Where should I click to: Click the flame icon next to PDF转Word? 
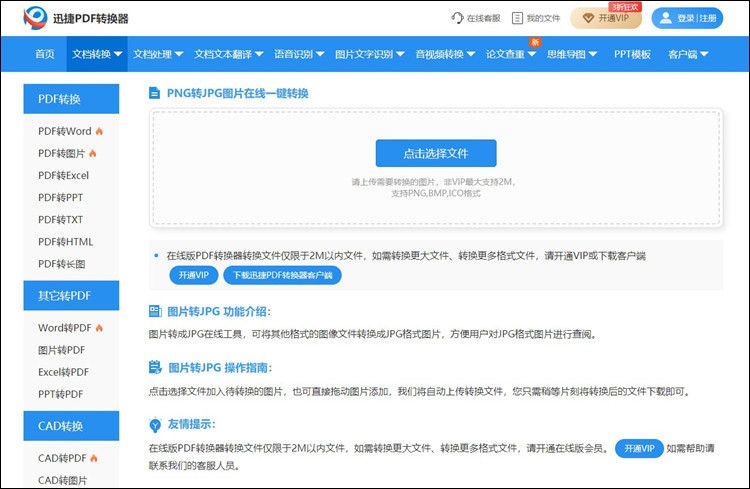click(x=99, y=131)
